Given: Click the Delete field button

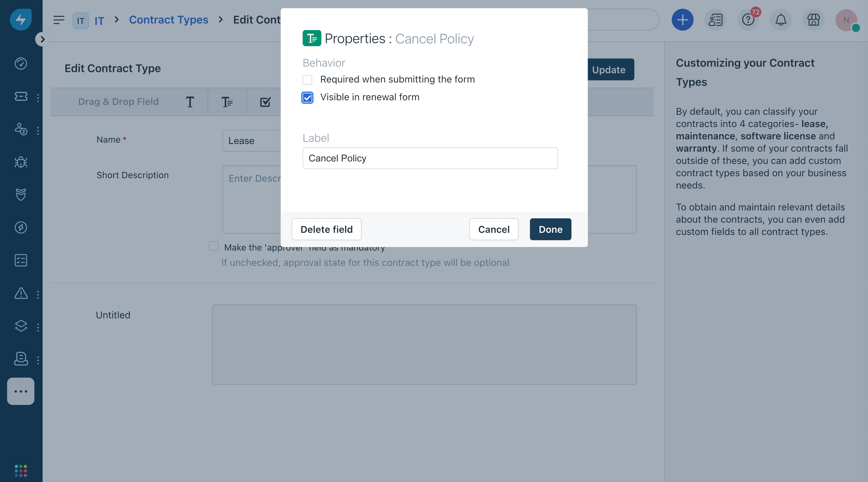Looking at the screenshot, I should (x=326, y=229).
